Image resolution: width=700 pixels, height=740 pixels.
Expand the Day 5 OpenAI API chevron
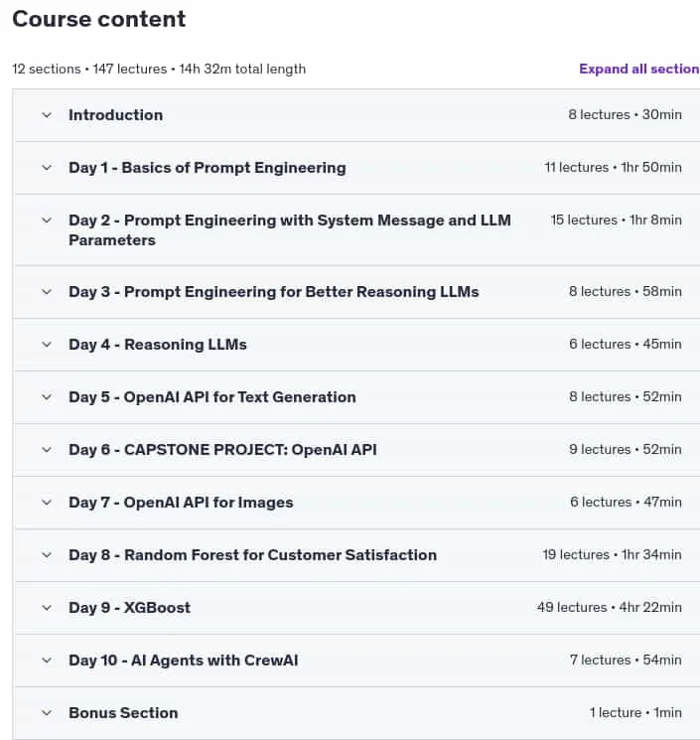click(47, 397)
